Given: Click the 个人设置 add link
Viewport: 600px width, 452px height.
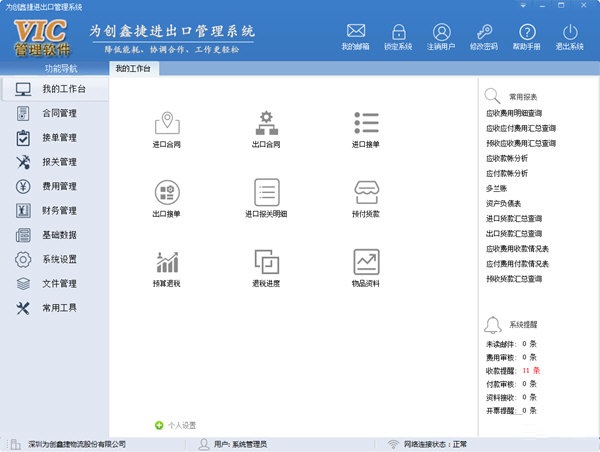Looking at the screenshot, I should coord(176,425).
